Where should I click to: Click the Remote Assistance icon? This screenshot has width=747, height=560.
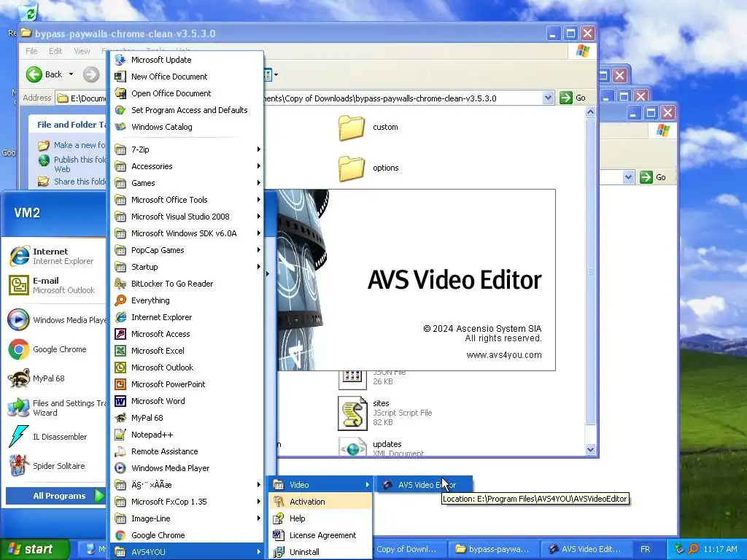coord(120,451)
